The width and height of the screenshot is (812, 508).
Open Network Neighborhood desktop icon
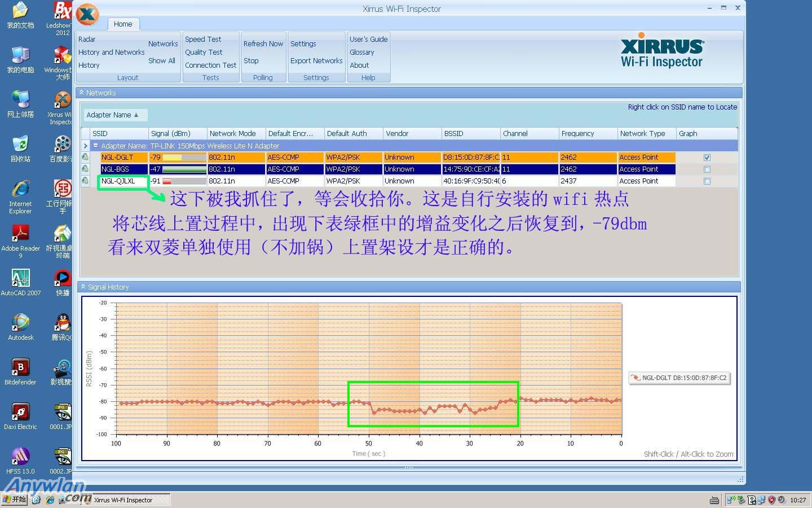coord(20,104)
